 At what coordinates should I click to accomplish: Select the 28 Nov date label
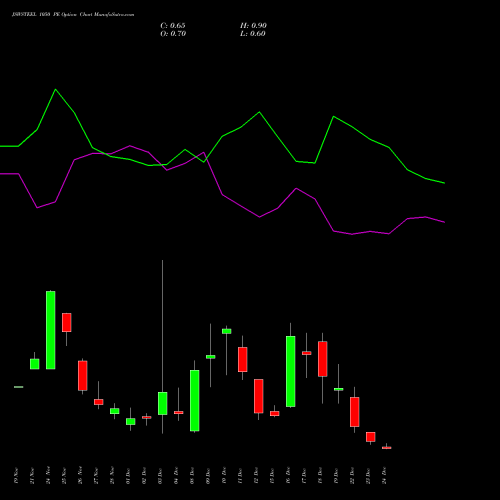click(x=112, y=476)
